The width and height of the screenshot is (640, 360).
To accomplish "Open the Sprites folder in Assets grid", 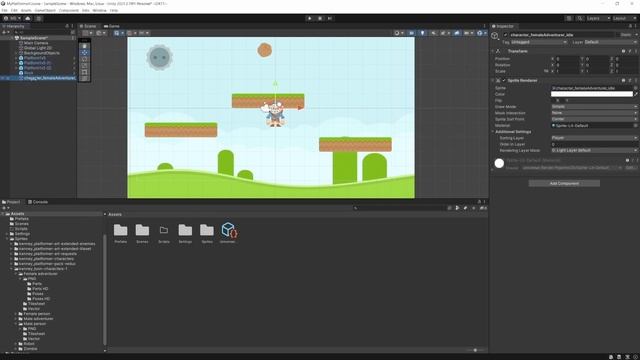I will click(x=207, y=233).
